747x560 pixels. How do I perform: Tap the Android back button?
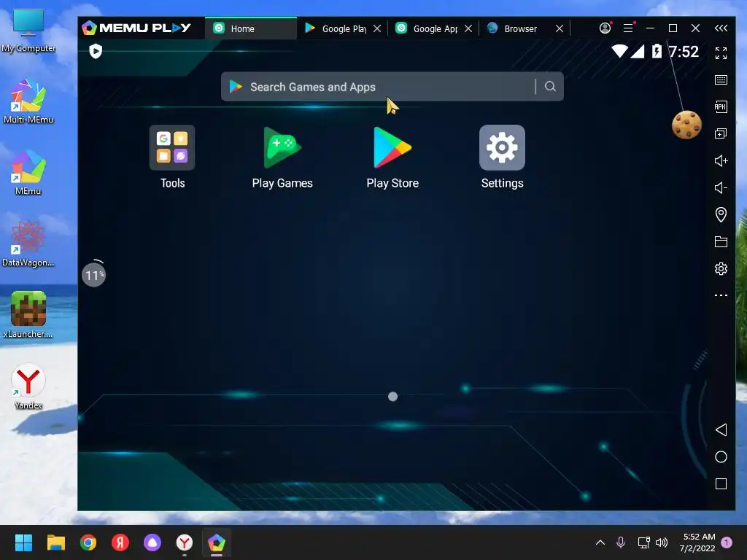coord(721,430)
